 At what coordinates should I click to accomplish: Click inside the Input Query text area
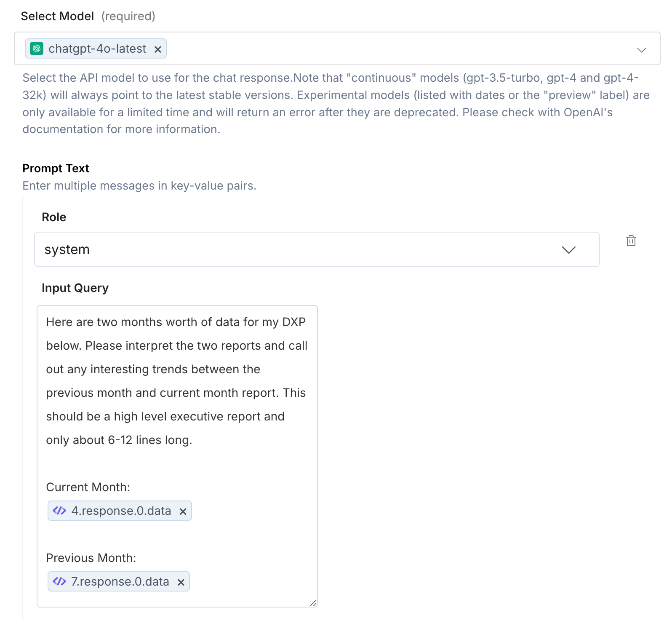[x=177, y=456]
